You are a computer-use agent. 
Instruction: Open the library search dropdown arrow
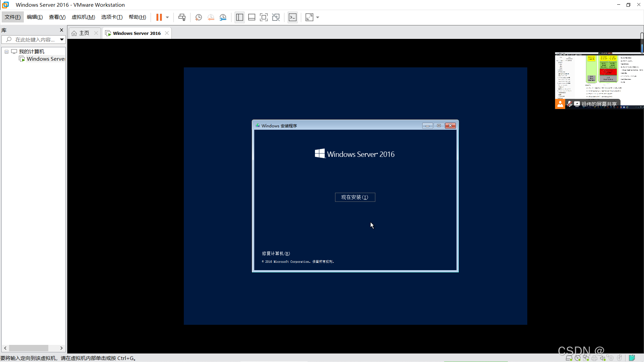pos(62,40)
